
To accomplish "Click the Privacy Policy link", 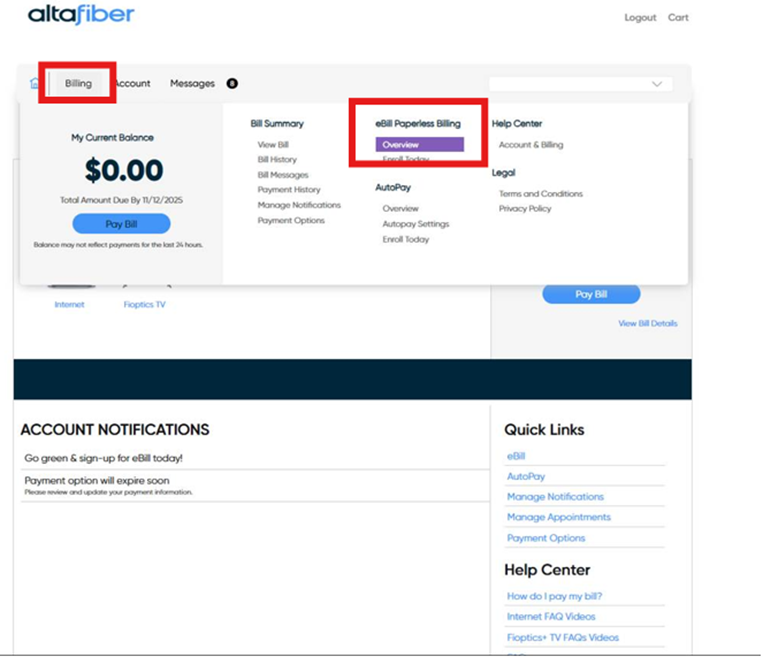I will coord(525,209).
